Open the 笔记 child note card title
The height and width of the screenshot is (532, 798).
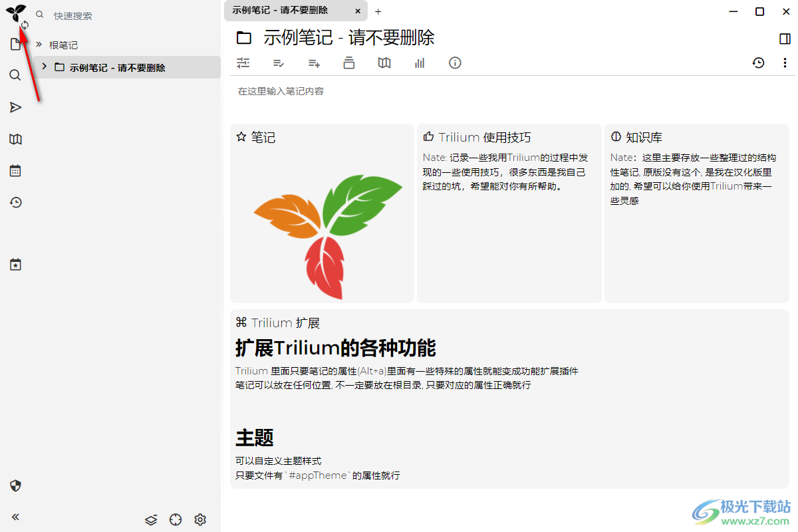[263, 138]
